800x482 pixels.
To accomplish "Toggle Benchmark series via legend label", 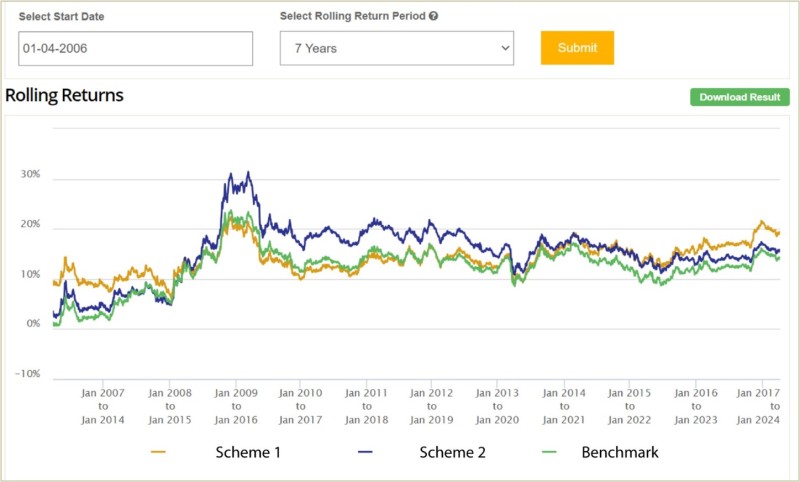I will click(x=620, y=453).
